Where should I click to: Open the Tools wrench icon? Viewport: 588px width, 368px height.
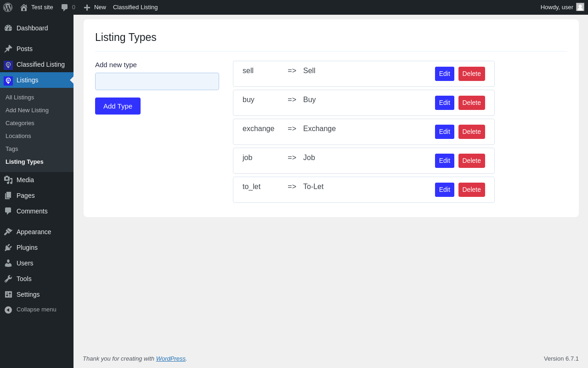coord(8,279)
